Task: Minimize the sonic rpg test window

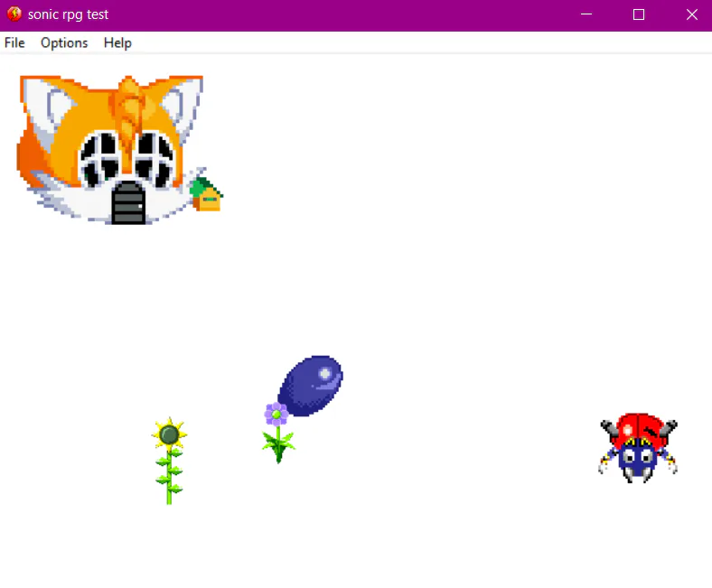Action: click(586, 14)
